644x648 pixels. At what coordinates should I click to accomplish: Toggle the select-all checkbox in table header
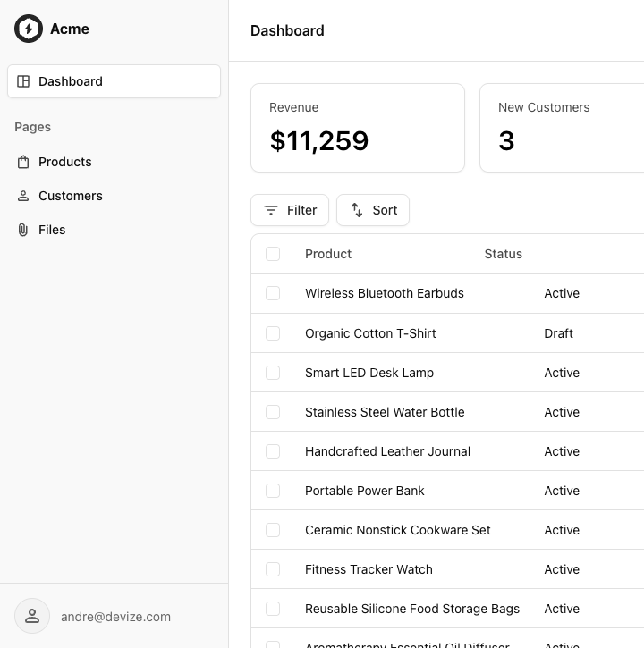click(273, 254)
